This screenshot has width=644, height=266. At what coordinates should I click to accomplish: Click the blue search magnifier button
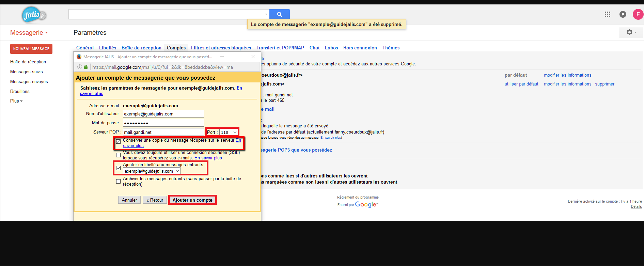click(x=279, y=14)
